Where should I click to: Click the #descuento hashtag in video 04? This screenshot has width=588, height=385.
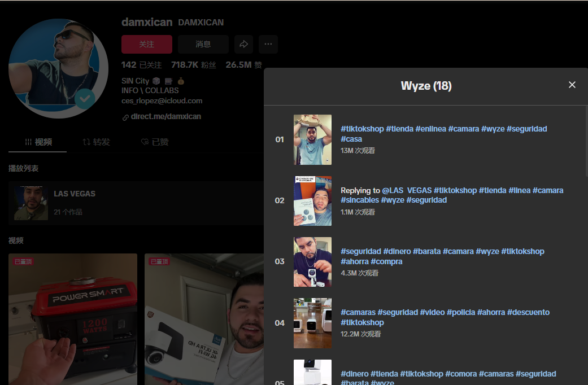pyautogui.click(x=528, y=313)
